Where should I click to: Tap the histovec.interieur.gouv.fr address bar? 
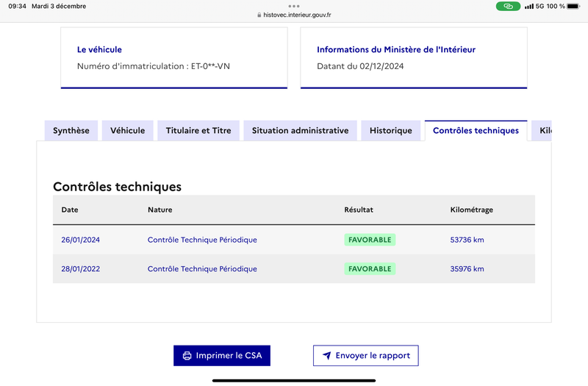click(x=294, y=15)
